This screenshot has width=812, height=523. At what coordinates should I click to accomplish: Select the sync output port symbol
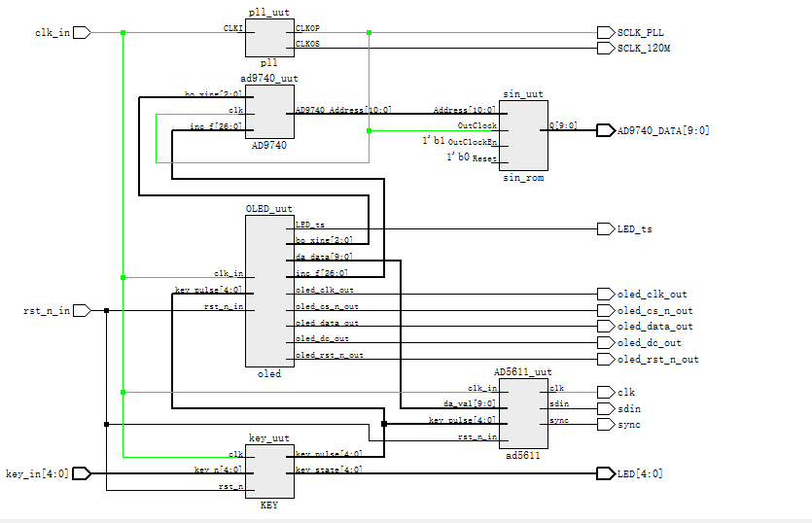click(x=606, y=425)
